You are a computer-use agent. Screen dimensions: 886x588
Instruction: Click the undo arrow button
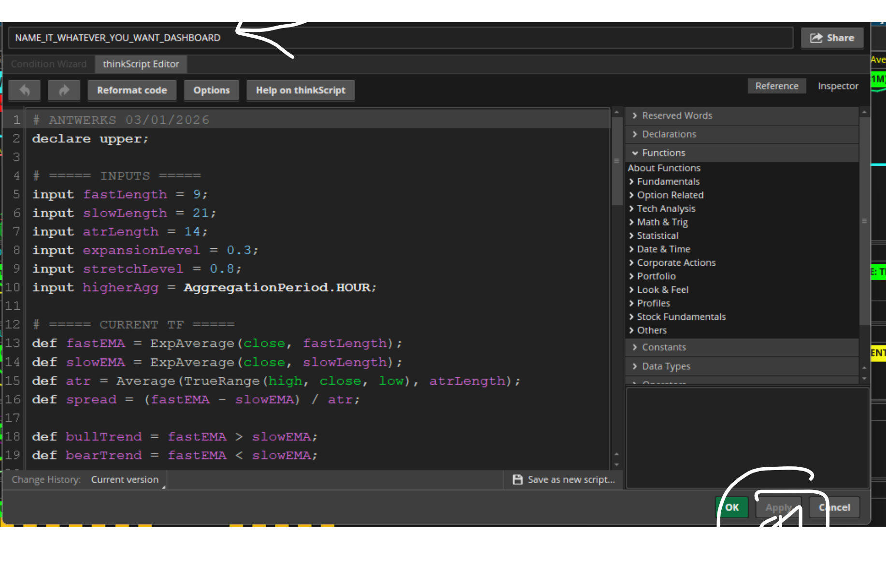pyautogui.click(x=24, y=90)
